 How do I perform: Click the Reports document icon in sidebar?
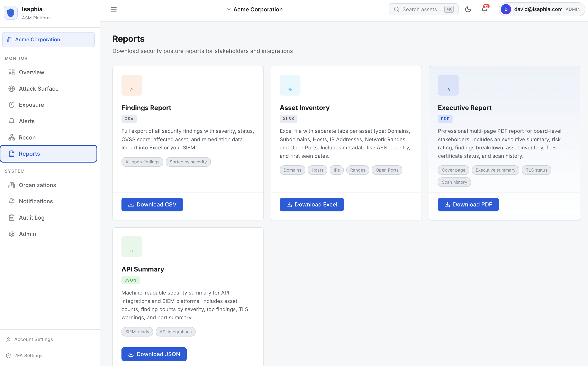12,154
